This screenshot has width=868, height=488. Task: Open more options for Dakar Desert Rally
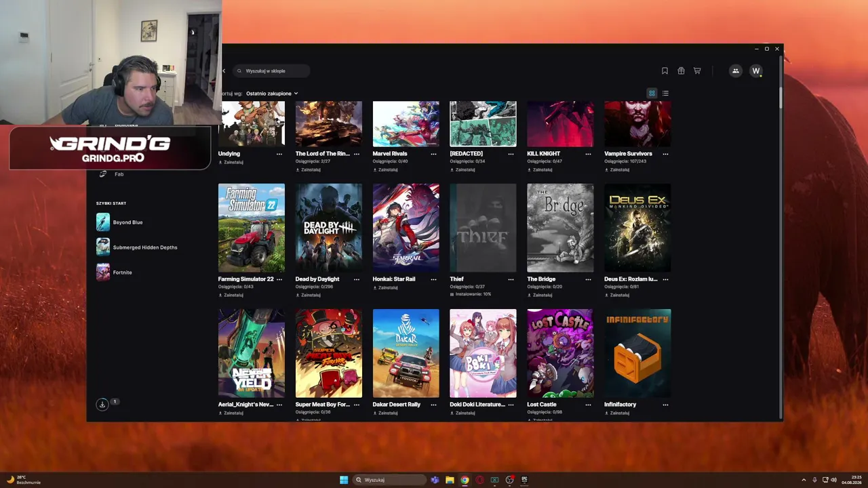433,405
